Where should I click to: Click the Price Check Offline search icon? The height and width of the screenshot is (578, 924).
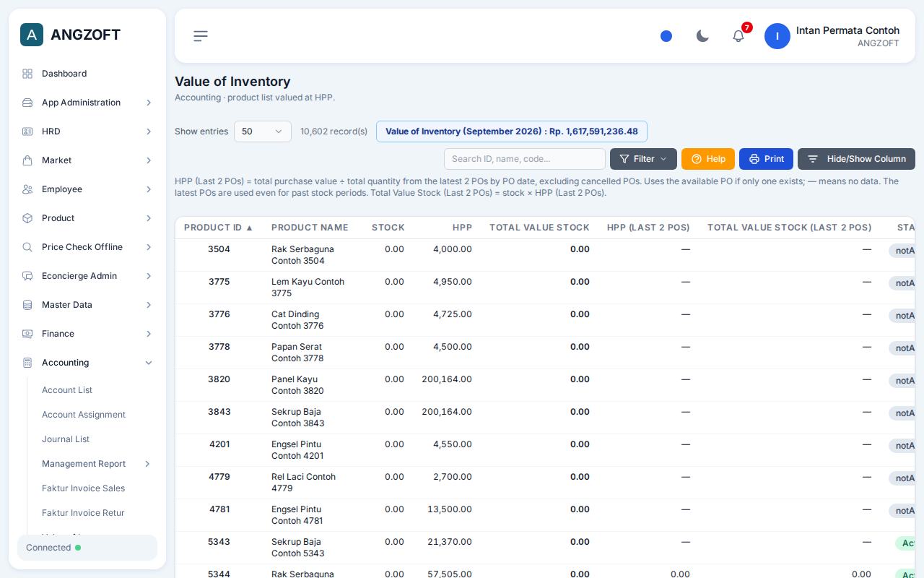(27, 247)
